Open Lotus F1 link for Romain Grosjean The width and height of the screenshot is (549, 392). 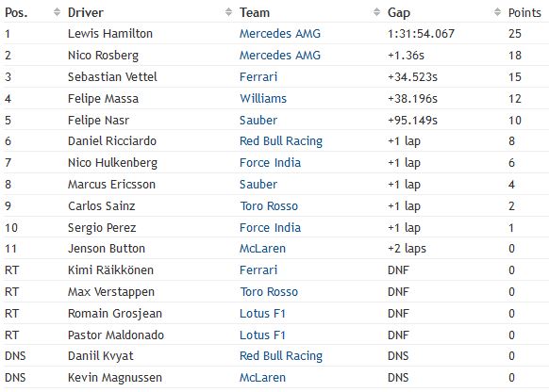(262, 314)
